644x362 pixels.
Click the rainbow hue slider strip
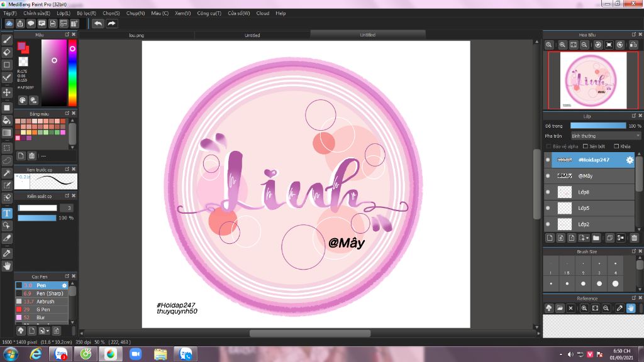coord(72,73)
